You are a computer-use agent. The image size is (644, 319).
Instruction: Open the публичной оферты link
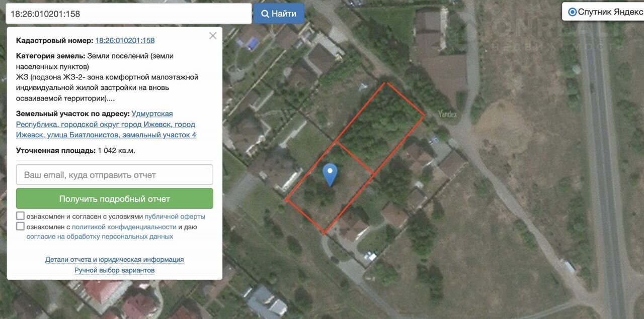click(x=175, y=217)
